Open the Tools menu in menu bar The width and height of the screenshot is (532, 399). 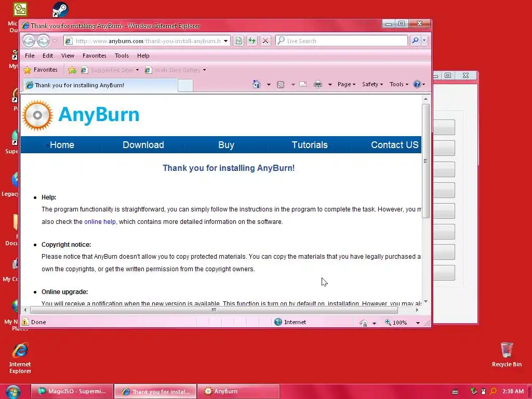point(122,56)
